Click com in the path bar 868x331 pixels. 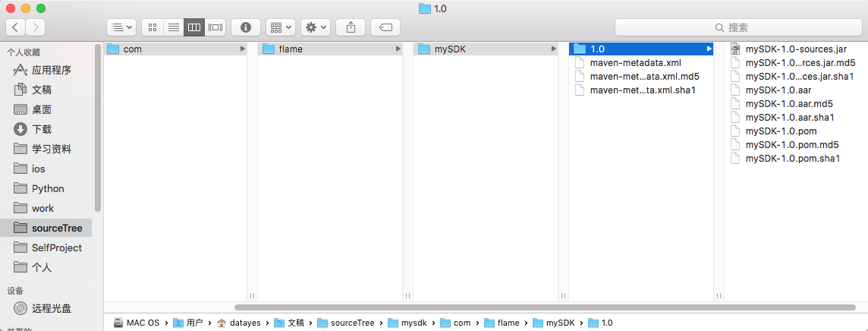pos(455,323)
